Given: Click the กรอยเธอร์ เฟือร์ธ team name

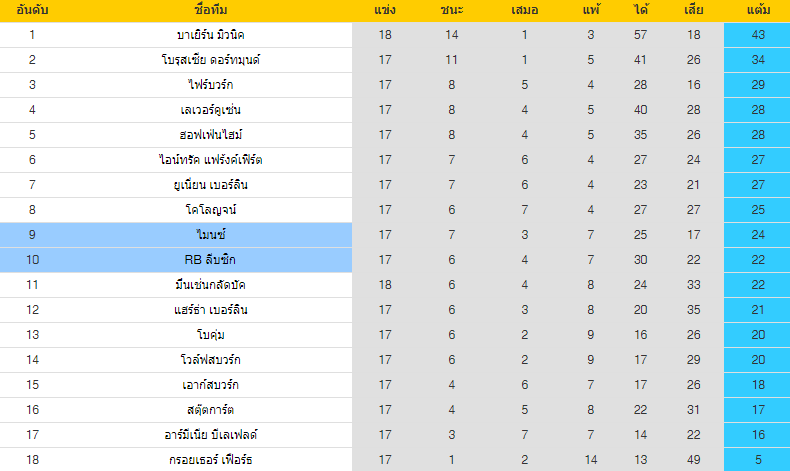Looking at the screenshot, I should pyautogui.click(x=211, y=460).
